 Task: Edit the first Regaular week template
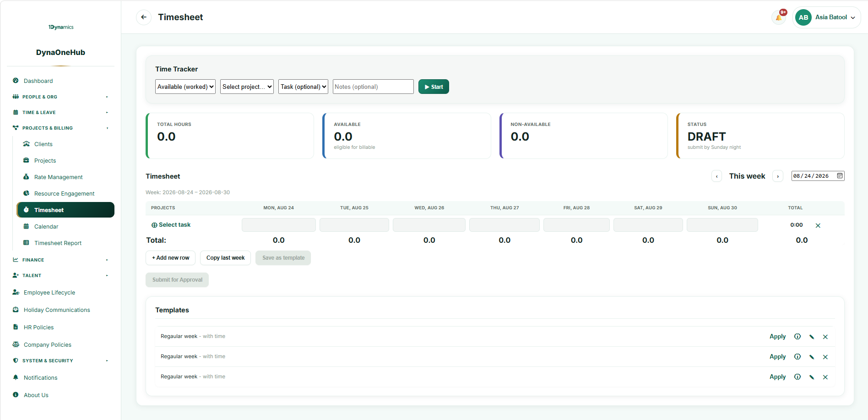(812, 337)
